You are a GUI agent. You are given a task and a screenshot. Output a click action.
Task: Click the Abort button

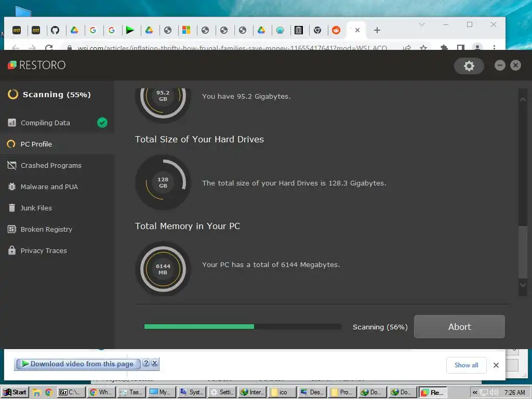click(x=459, y=326)
